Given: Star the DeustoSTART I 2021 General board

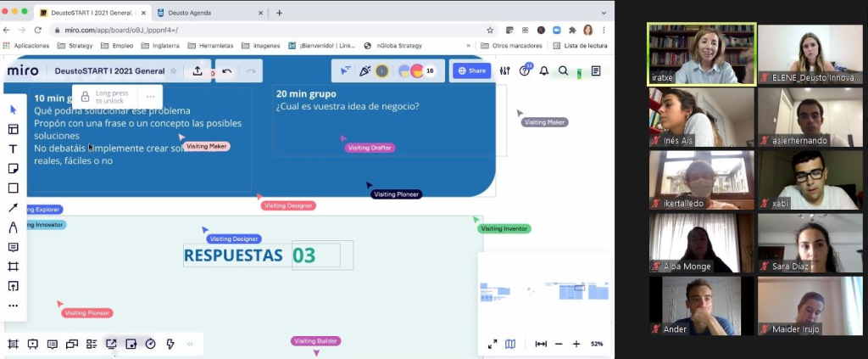Looking at the screenshot, I should pyautogui.click(x=174, y=71).
